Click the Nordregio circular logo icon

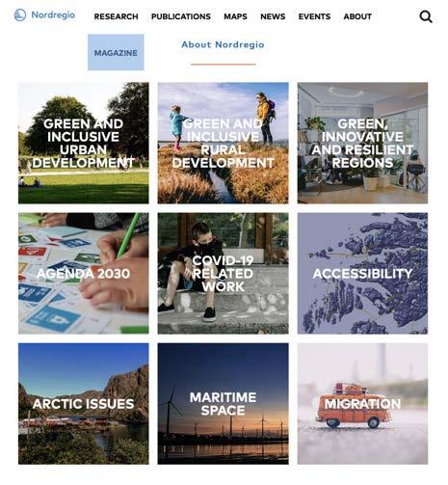(20, 15)
